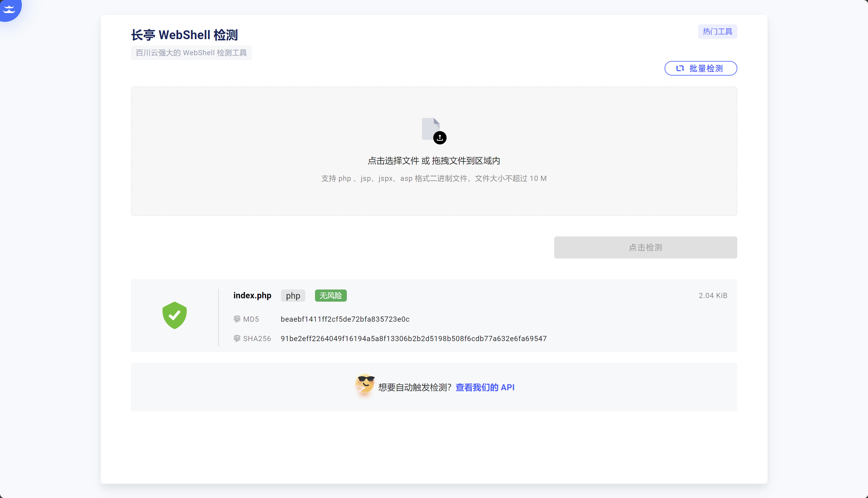
Task: Click the 点击选择文件 或 拖拽文件到区域内 text
Action: pyautogui.click(x=434, y=161)
